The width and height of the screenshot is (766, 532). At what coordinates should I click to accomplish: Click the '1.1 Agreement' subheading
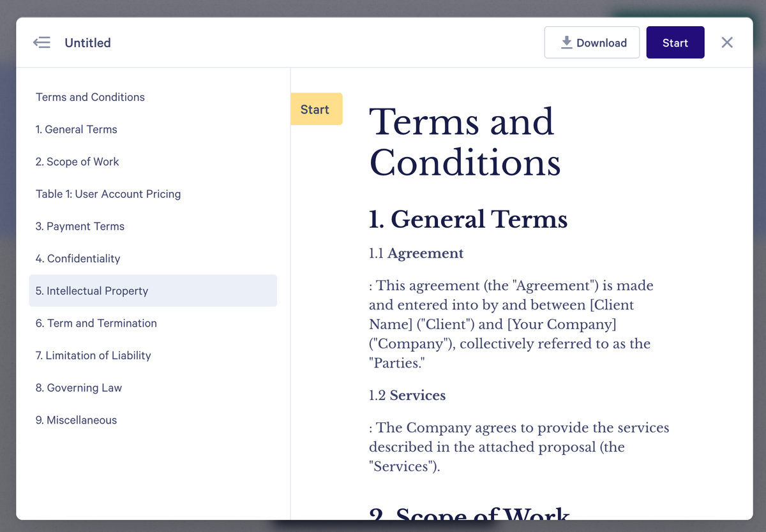tap(416, 253)
